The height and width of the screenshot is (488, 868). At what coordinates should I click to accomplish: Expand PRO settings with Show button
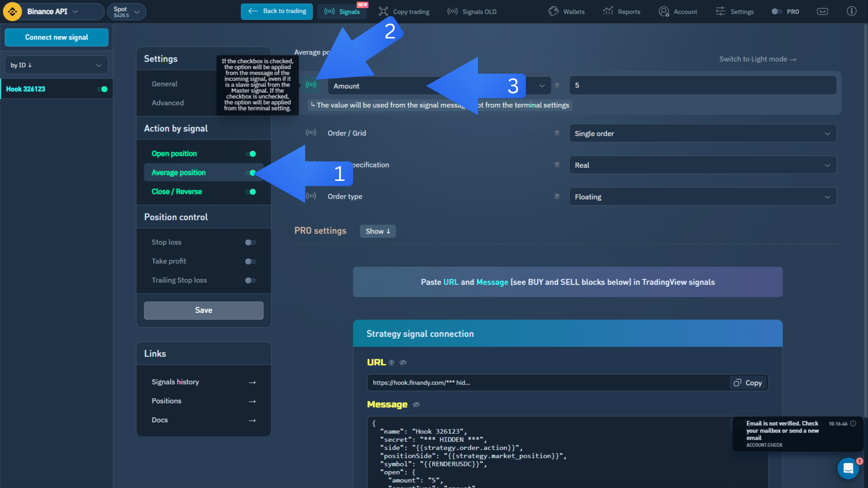coord(378,231)
